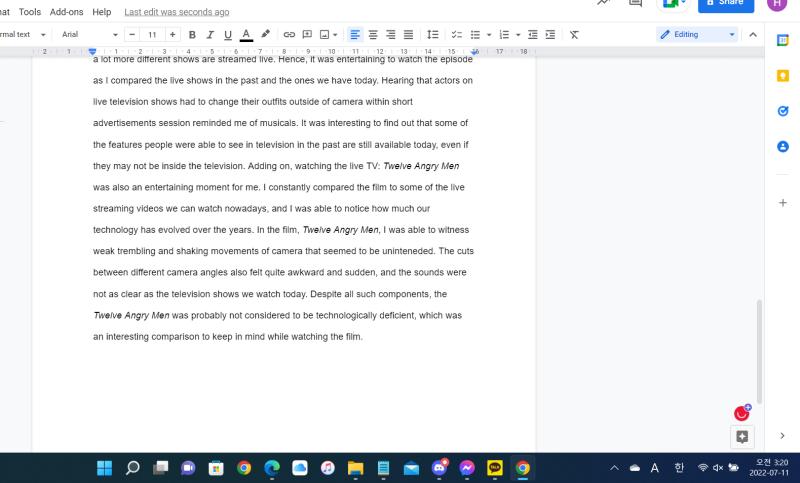Open Microsoft Edge from the taskbar

click(272, 468)
